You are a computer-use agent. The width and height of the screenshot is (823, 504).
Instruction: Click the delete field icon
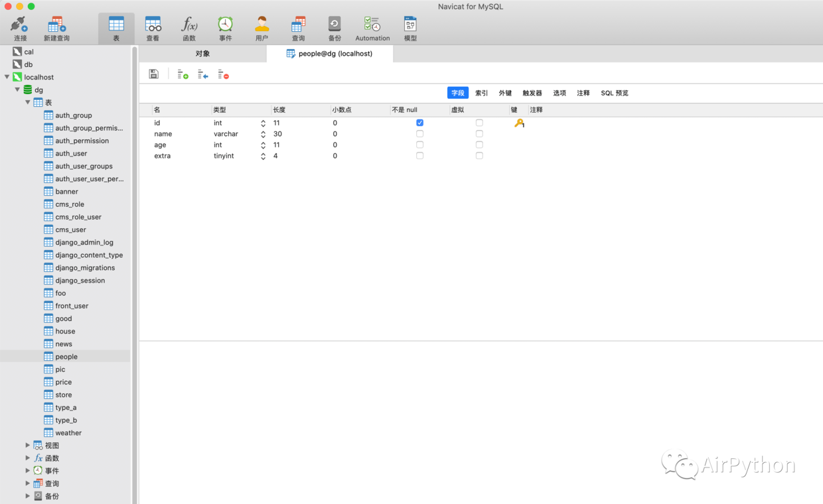tap(224, 75)
